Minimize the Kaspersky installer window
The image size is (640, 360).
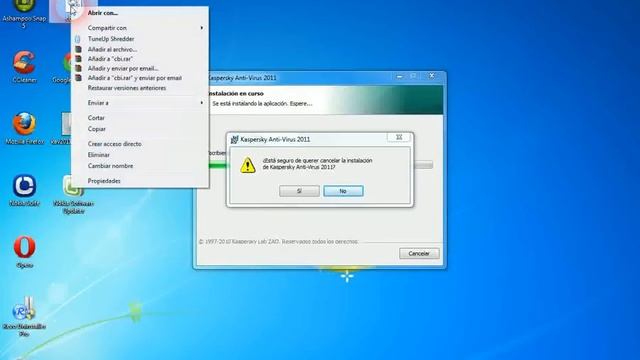(400, 76)
